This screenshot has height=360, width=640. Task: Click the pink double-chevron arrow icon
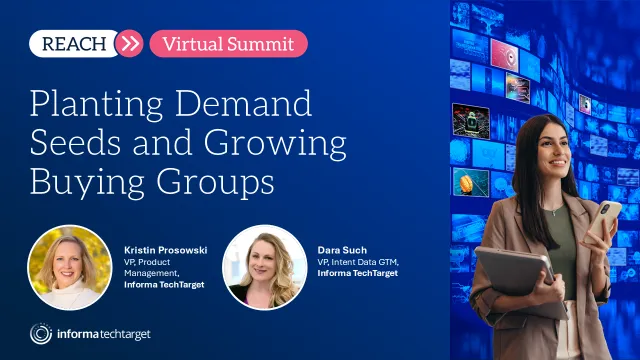(129, 44)
